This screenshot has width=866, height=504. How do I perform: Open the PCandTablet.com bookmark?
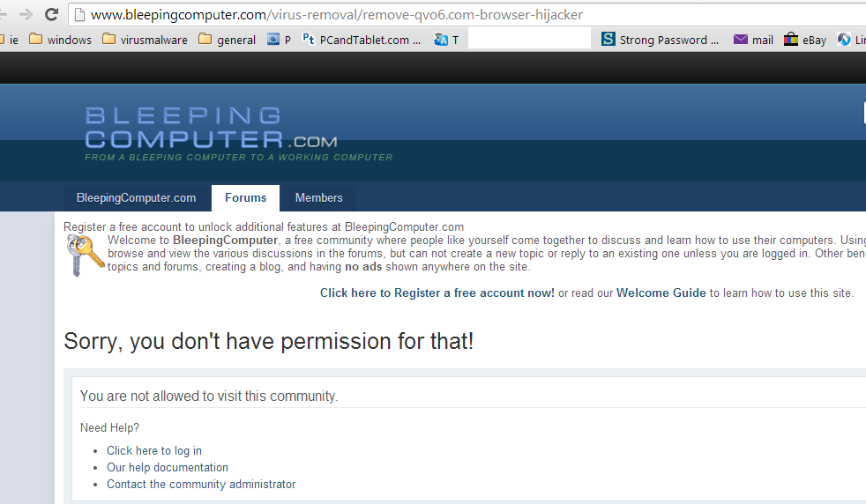click(x=362, y=40)
